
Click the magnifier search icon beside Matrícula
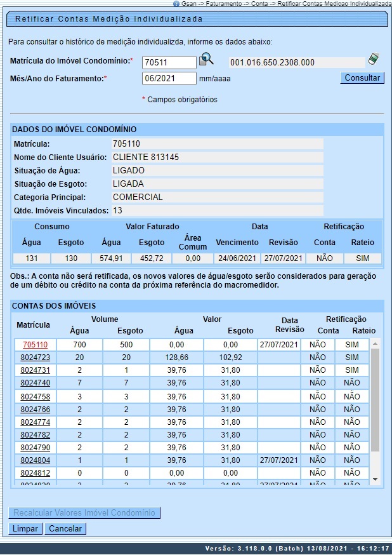click(207, 60)
